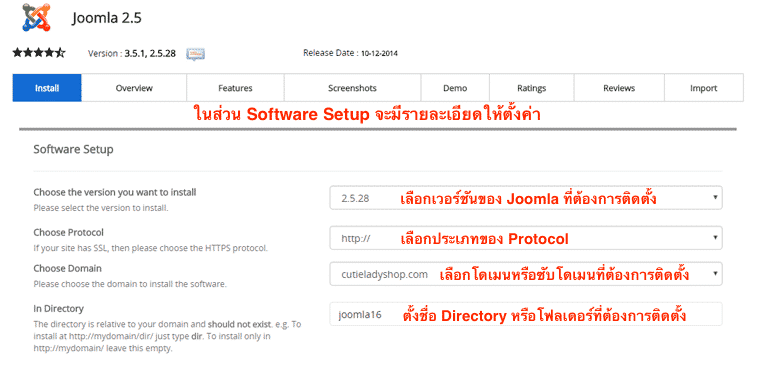Viewport: 757px width, 365px height.
Task: Click the HTTPS protocol hint about SSL
Action: coord(151,249)
